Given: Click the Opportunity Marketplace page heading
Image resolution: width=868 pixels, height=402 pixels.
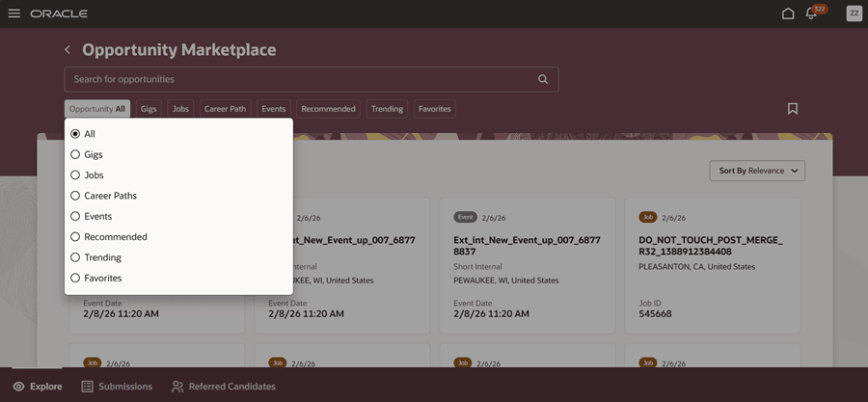Looking at the screenshot, I should [x=178, y=50].
